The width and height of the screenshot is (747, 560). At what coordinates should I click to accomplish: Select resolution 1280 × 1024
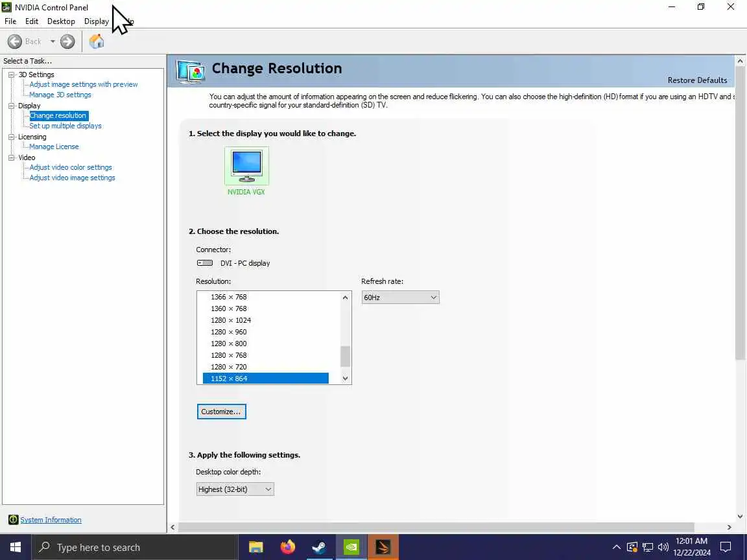tap(265, 320)
